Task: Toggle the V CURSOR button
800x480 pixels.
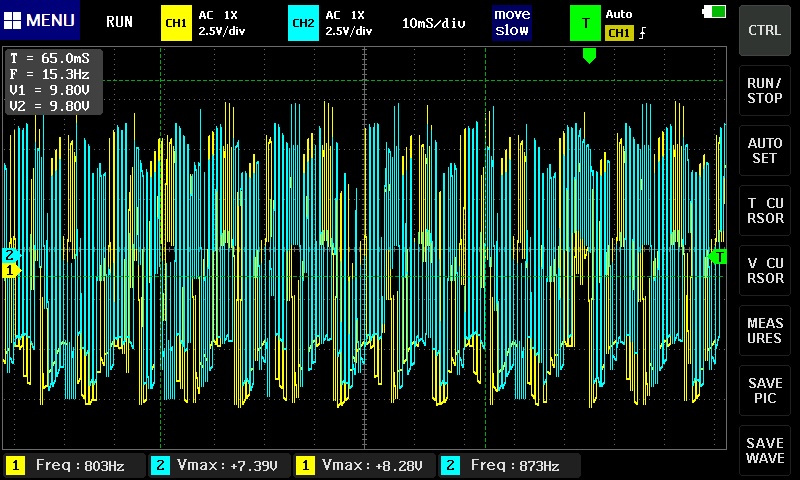Action: click(765, 270)
